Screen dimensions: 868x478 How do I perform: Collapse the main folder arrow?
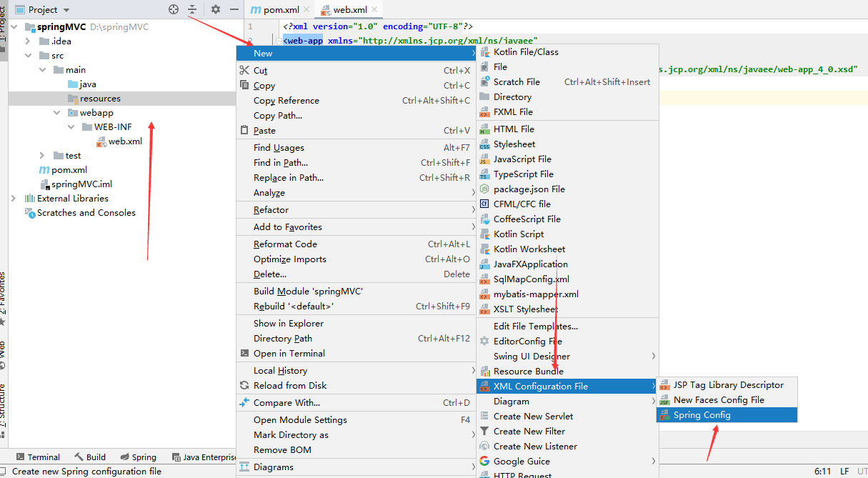pos(43,70)
